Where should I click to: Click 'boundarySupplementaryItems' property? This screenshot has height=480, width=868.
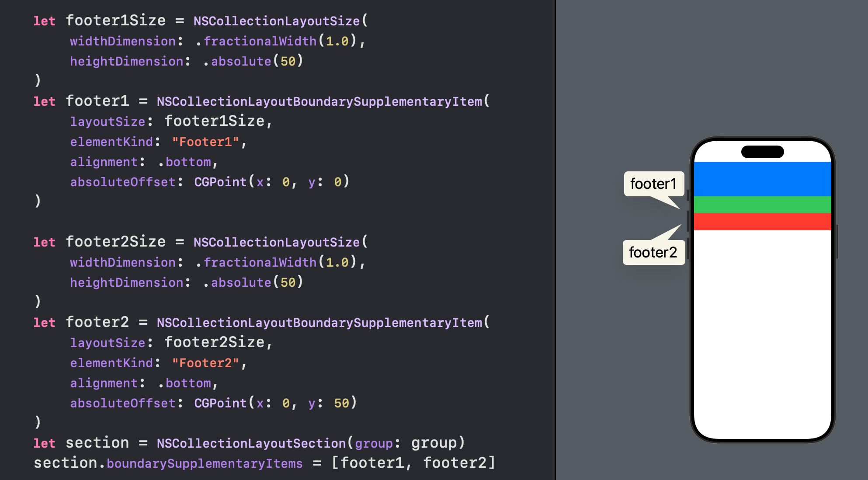point(205,463)
